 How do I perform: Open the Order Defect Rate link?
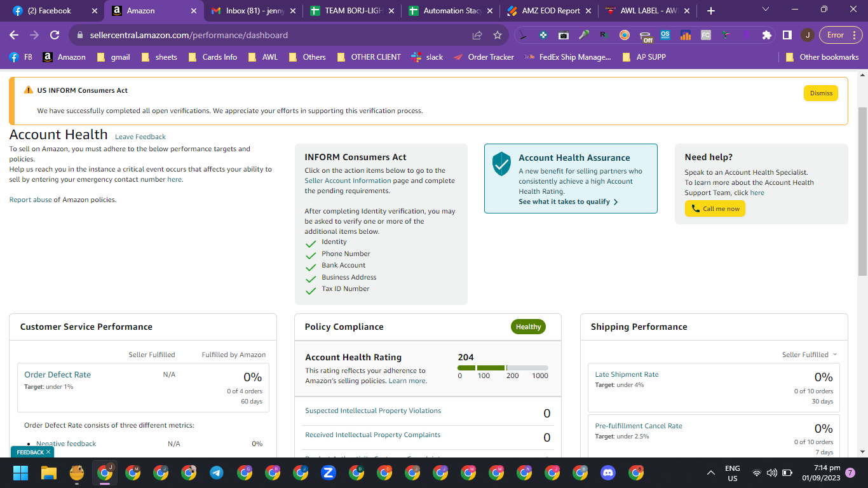click(57, 374)
